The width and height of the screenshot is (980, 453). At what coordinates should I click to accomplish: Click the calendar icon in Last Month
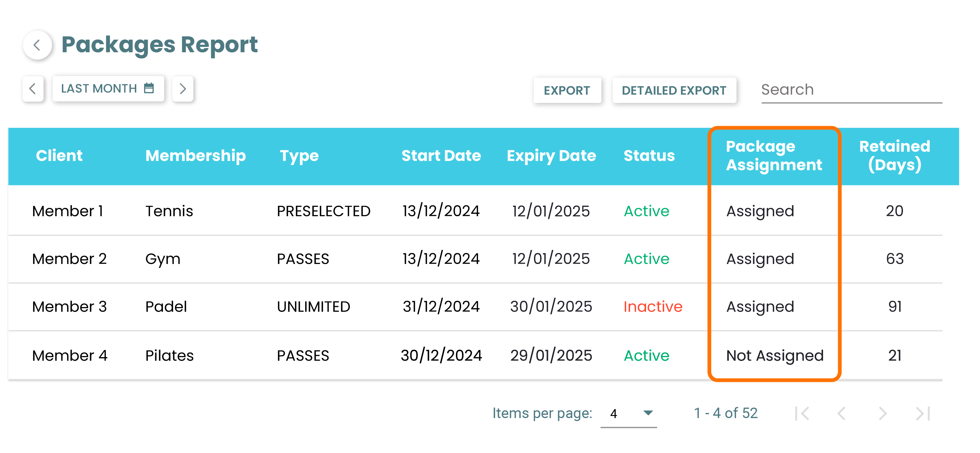[x=149, y=88]
